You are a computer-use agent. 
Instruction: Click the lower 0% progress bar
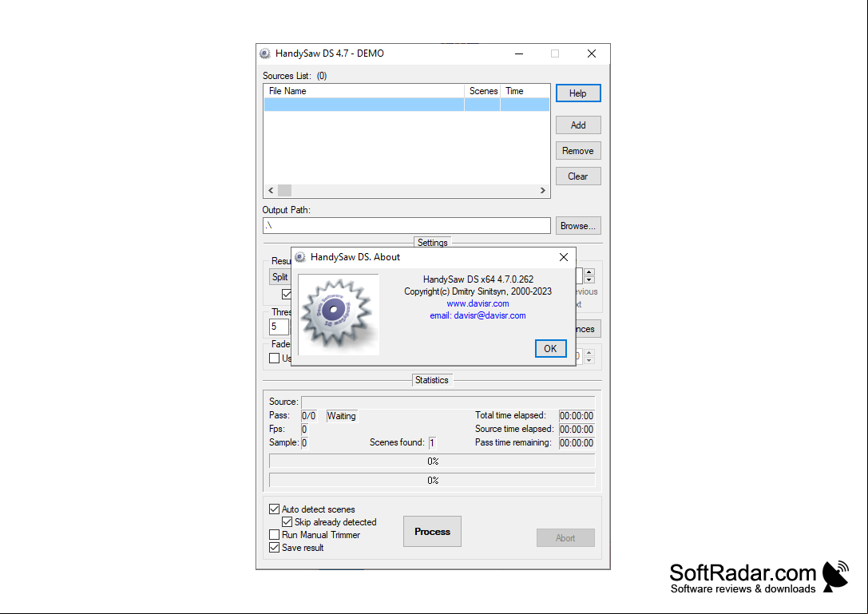(x=432, y=480)
